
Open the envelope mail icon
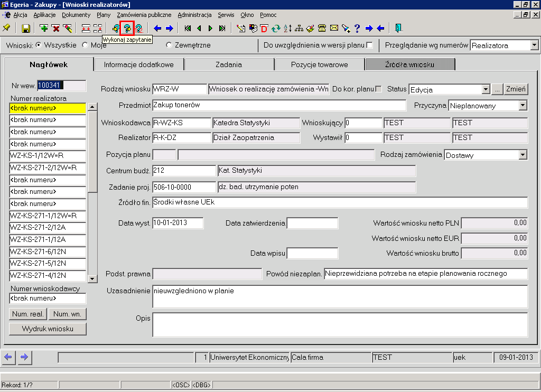click(x=334, y=29)
